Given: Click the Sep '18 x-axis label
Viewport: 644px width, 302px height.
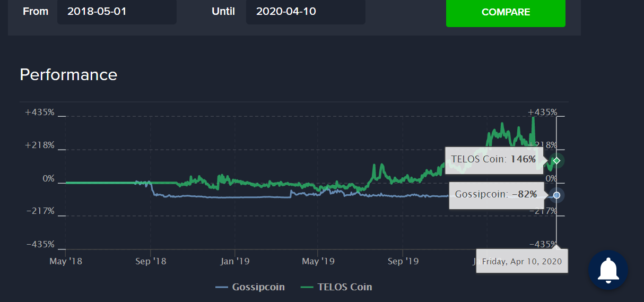Looking at the screenshot, I should [x=151, y=261].
